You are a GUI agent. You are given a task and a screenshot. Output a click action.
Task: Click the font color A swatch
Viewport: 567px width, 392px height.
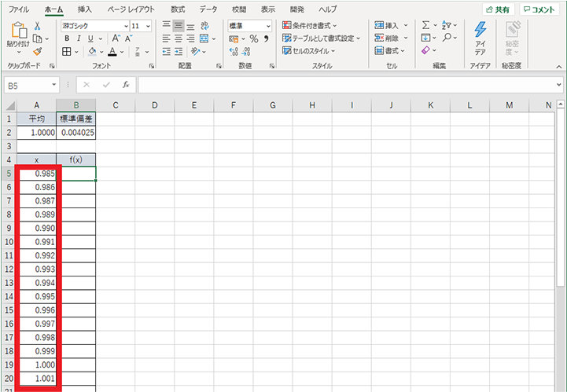[x=112, y=52]
